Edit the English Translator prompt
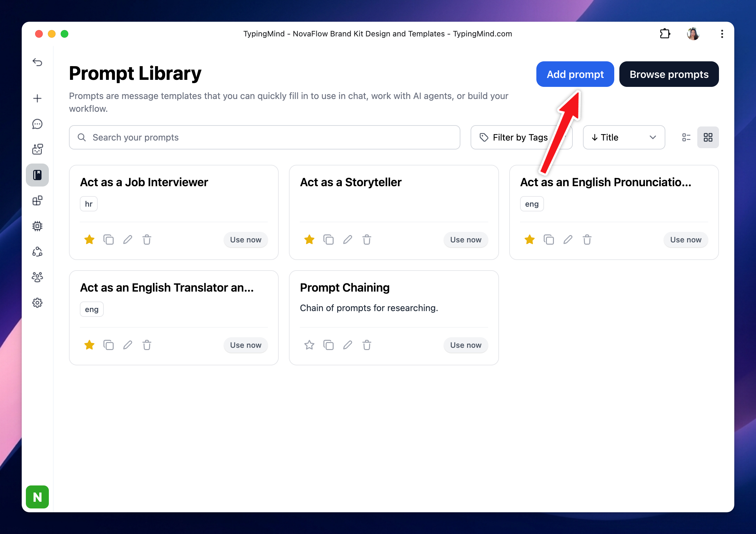 pos(128,345)
